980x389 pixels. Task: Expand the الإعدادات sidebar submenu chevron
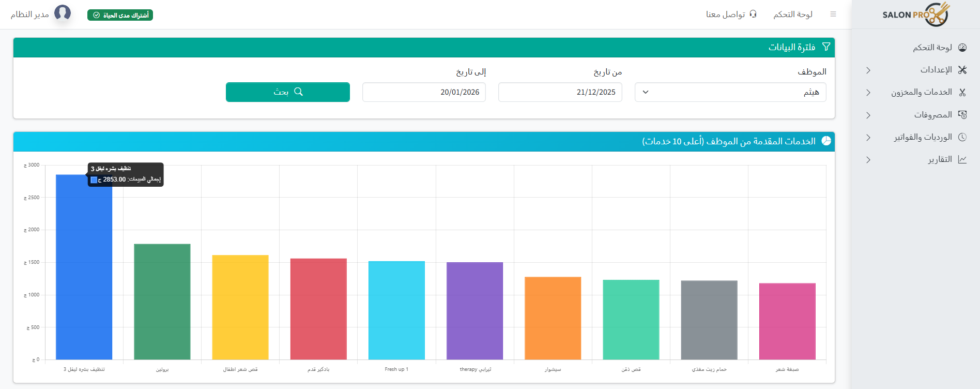(x=868, y=70)
